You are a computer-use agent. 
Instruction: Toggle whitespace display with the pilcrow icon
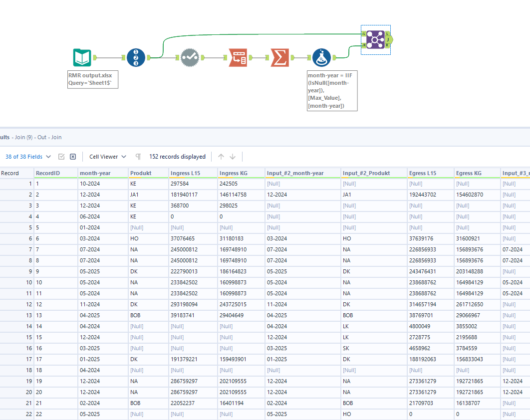click(x=138, y=156)
